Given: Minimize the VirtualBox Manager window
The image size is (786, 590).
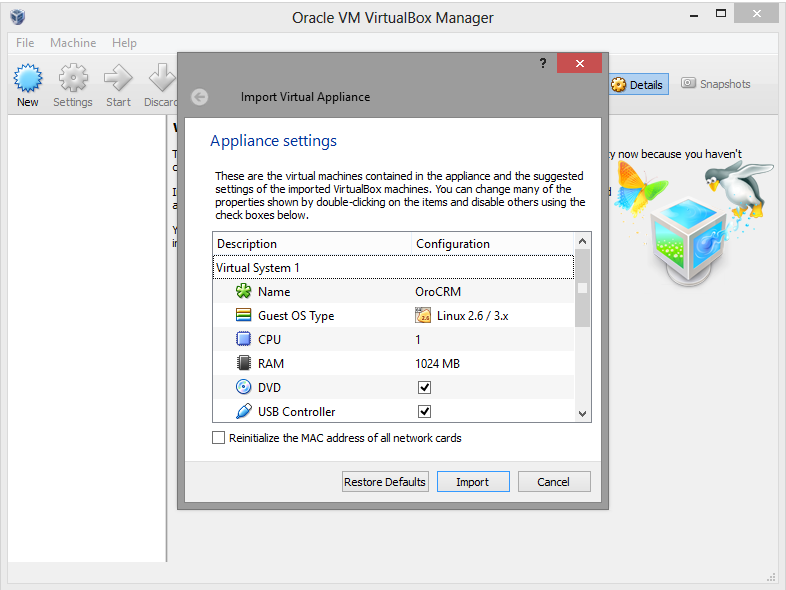Looking at the screenshot, I should pos(694,14).
